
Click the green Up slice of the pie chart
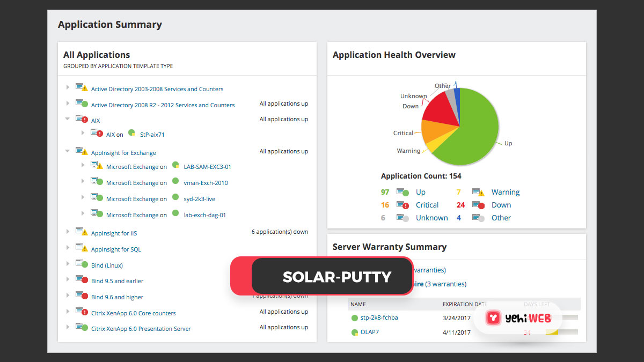click(x=478, y=123)
